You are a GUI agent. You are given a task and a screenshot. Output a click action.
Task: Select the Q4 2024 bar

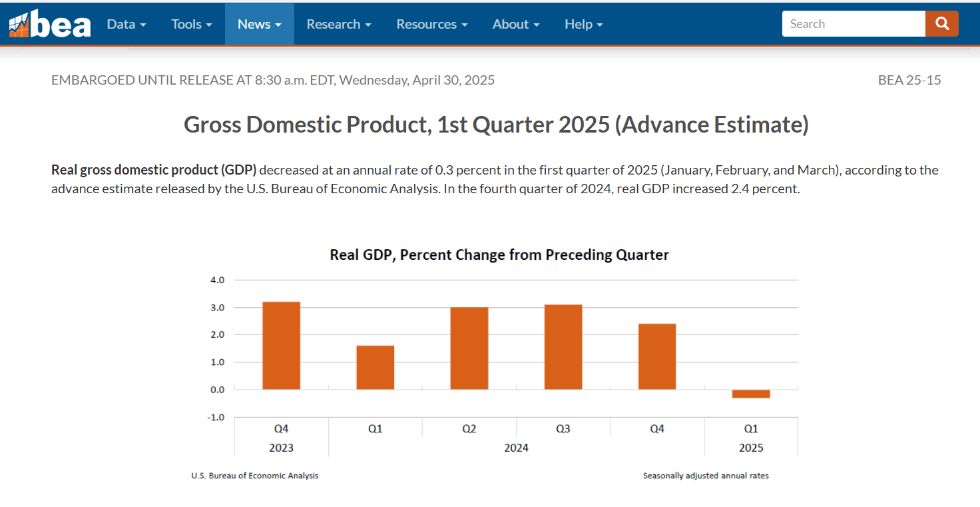point(657,356)
